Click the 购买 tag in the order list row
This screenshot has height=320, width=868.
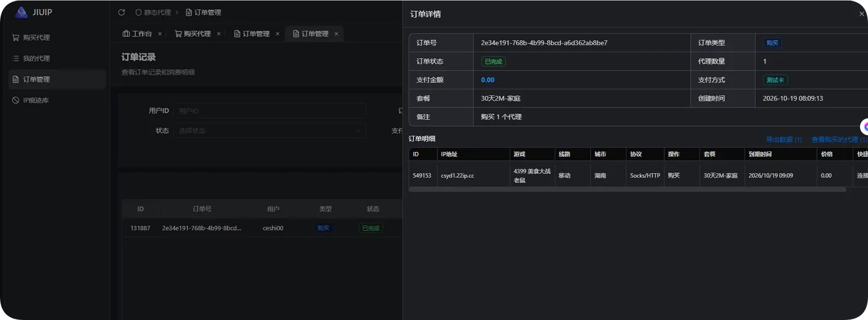tap(324, 228)
